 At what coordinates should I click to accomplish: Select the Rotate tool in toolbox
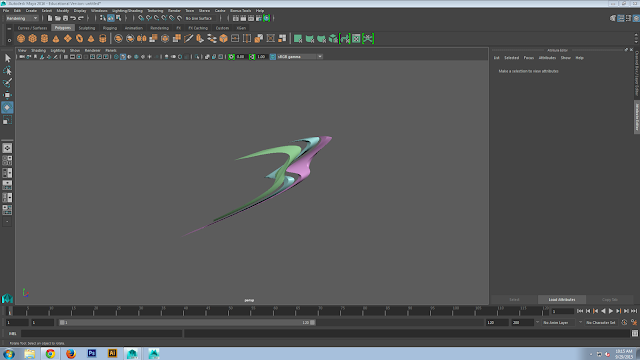[7, 107]
